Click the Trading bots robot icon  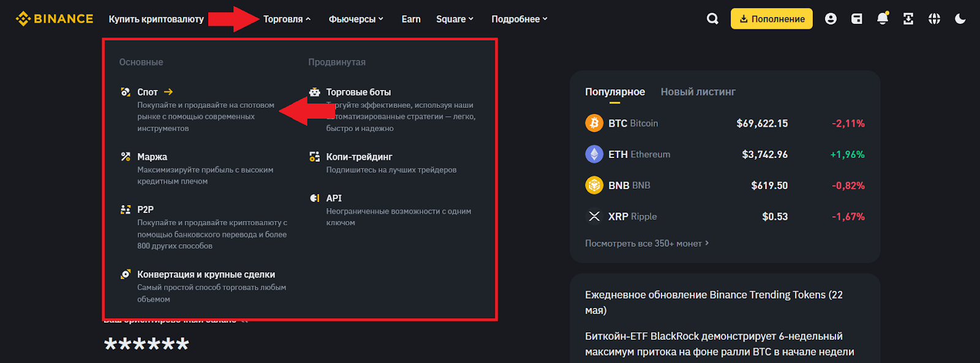coord(315,92)
